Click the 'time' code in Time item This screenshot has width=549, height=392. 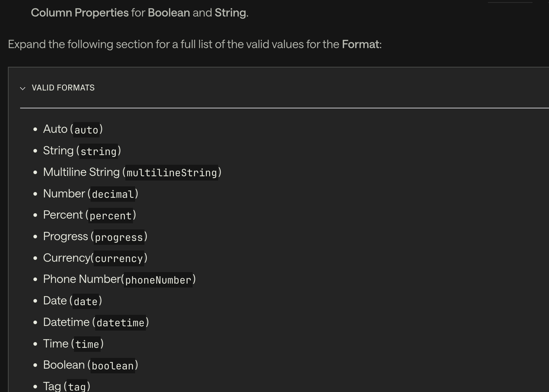click(x=87, y=344)
